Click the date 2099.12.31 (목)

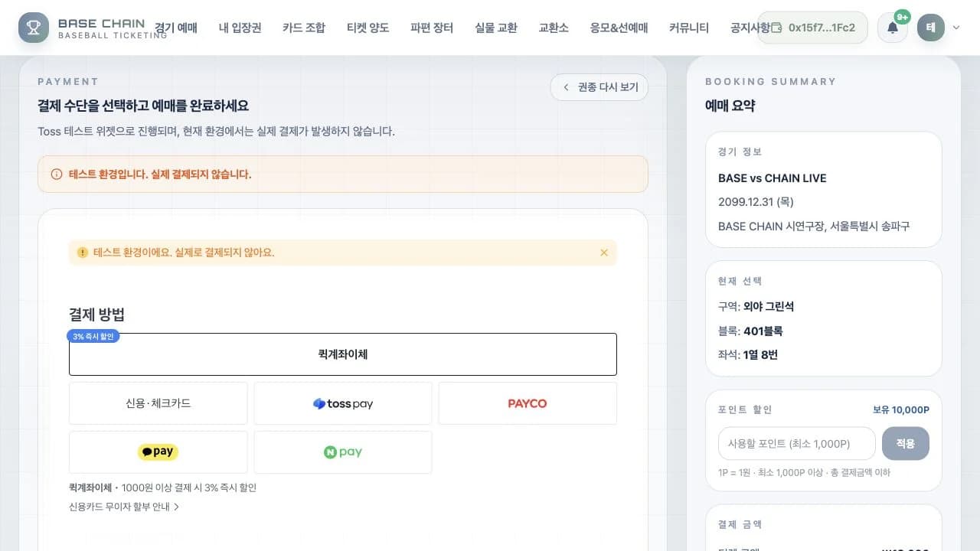click(756, 202)
